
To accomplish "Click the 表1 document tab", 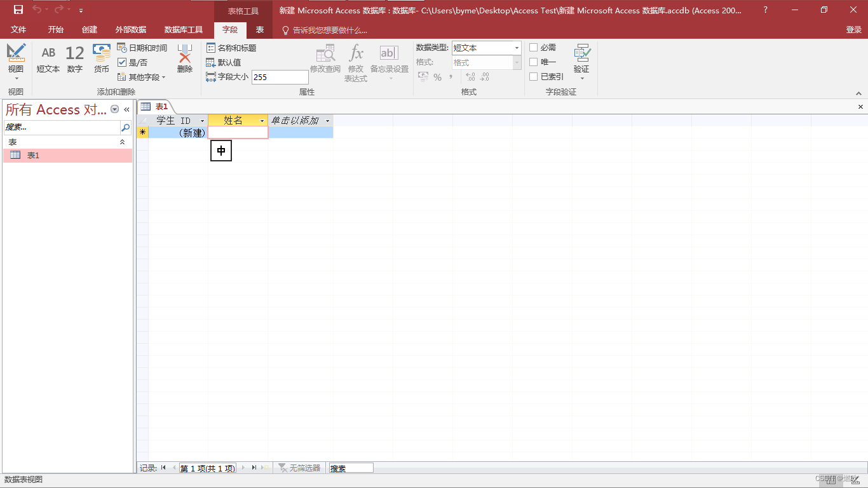I will coord(155,106).
